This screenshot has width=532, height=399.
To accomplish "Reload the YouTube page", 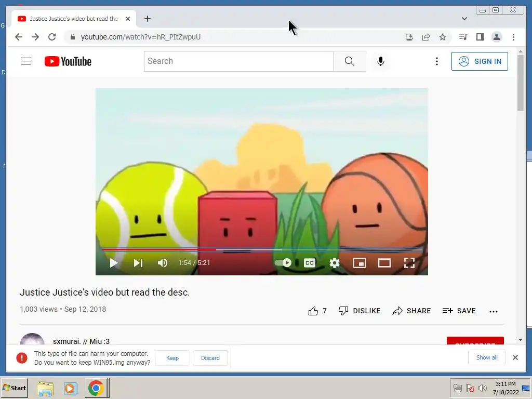I will point(52,37).
